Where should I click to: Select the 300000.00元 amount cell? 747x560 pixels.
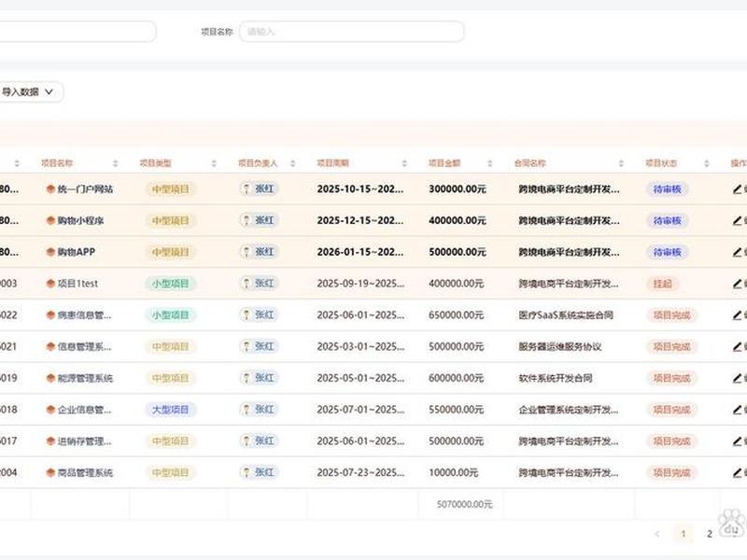[458, 189]
